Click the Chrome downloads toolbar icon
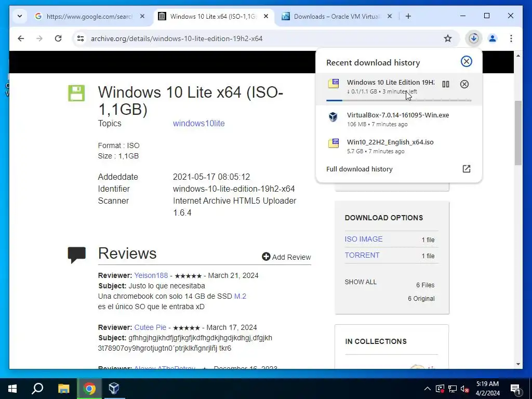The width and height of the screenshot is (532, 399). pos(474,38)
